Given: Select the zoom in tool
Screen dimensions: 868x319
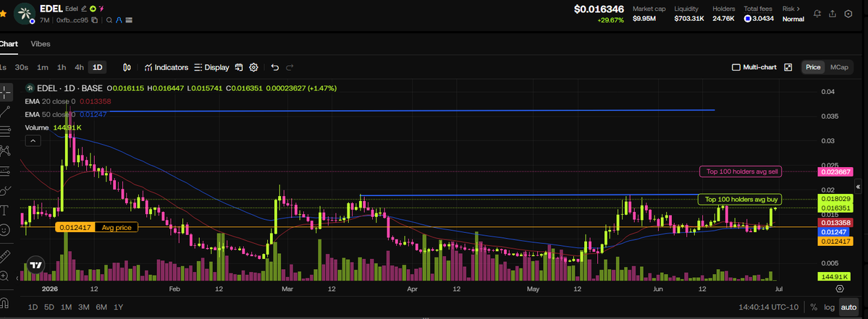Looking at the screenshot, I should point(5,276).
